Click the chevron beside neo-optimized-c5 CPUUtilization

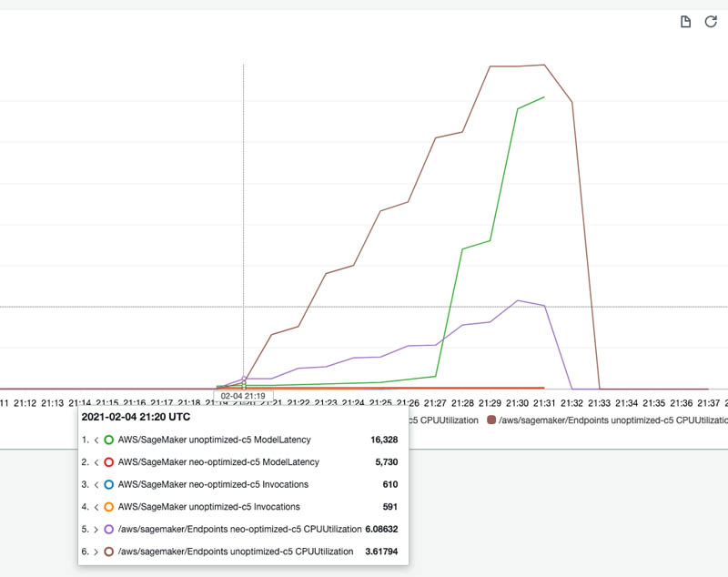(x=96, y=529)
